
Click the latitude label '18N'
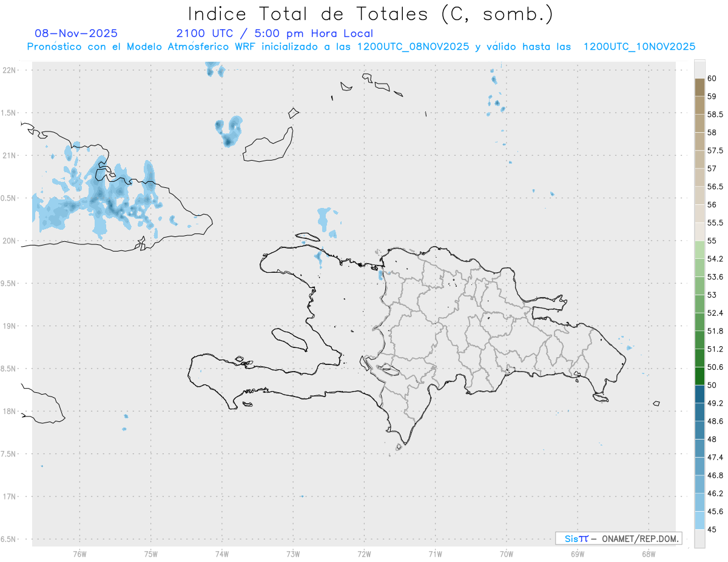point(8,412)
